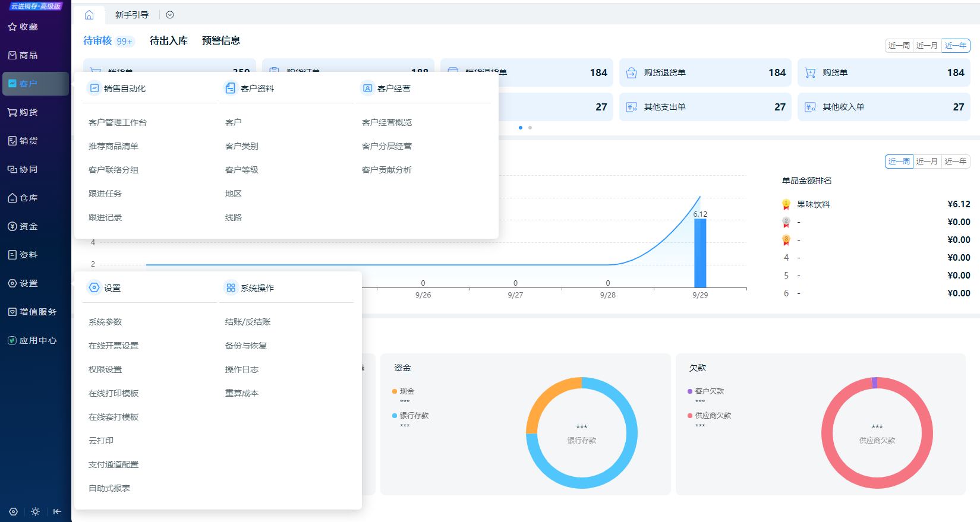Image resolution: width=980 pixels, height=522 pixels.
Task: Expand the tab list dropdown next to 新手引导
Action: pos(170,15)
